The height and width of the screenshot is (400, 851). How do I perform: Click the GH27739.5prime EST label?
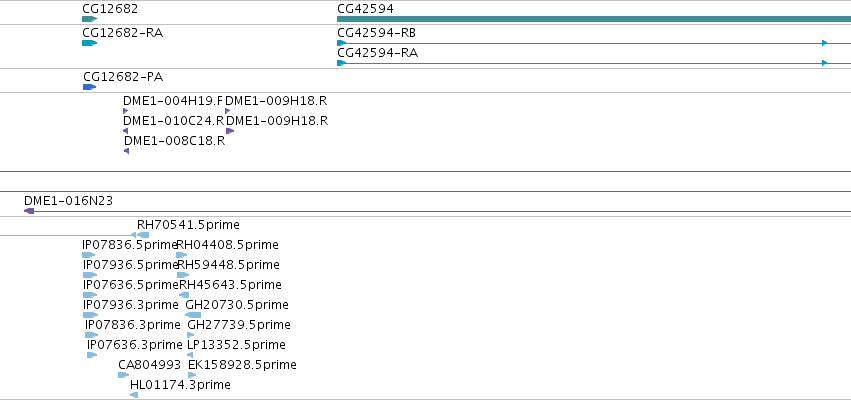tap(239, 325)
